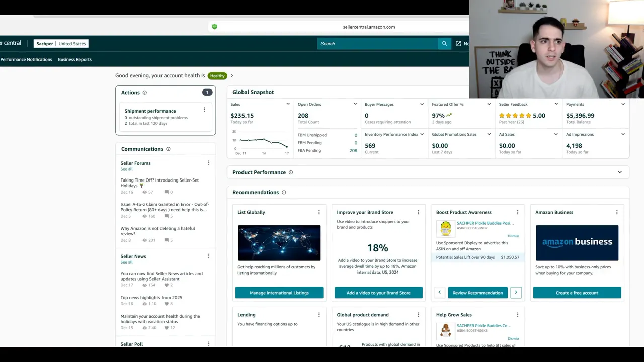The height and width of the screenshot is (362, 644).
Task: Open the Payments metric dropdown
Action: pyautogui.click(x=623, y=104)
